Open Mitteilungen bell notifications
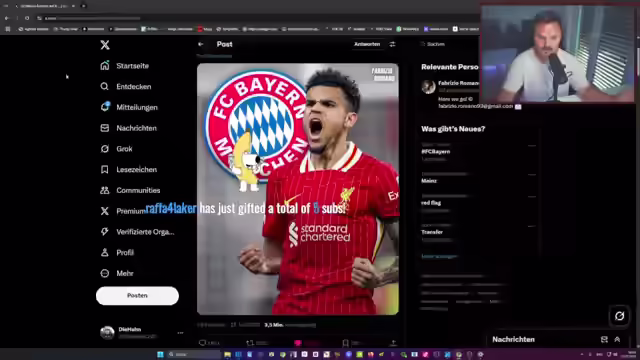Image resolution: width=640 pixels, height=360 pixels. (x=105, y=107)
